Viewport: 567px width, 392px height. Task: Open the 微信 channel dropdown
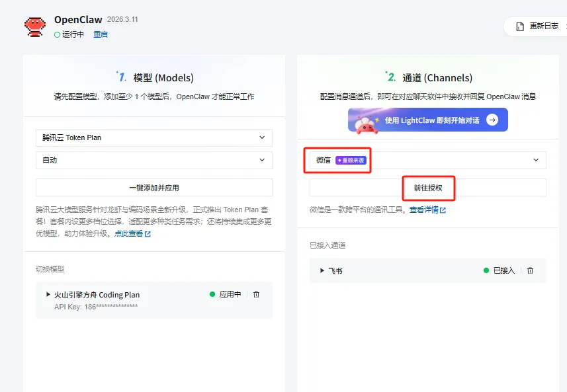pyautogui.click(x=428, y=160)
